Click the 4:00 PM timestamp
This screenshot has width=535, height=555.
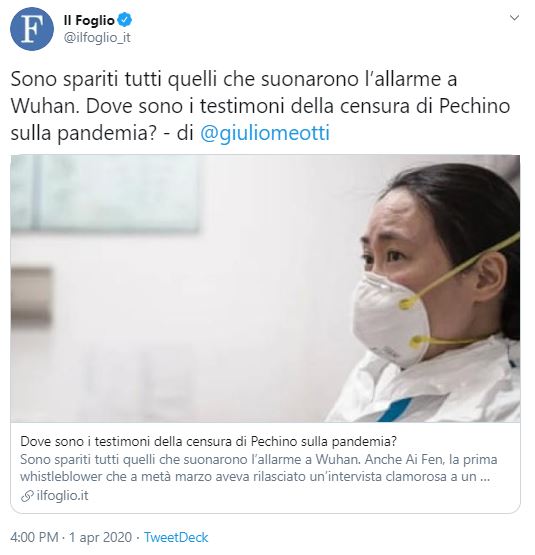click(34, 537)
